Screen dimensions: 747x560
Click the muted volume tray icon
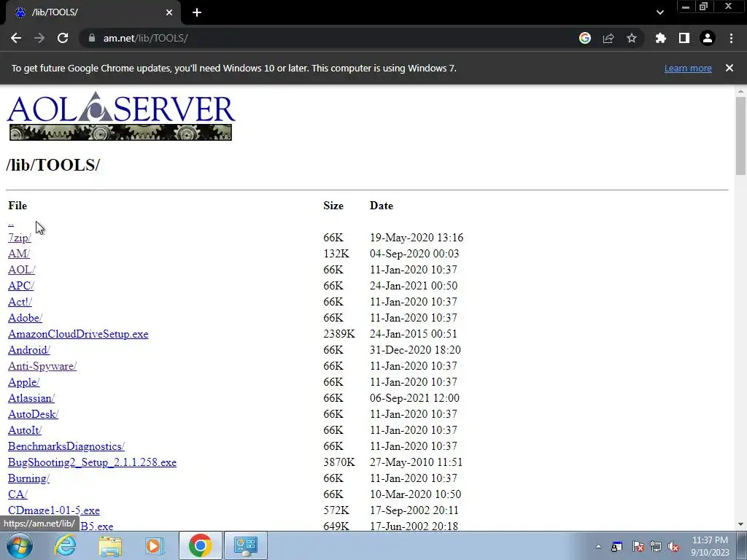click(673, 547)
